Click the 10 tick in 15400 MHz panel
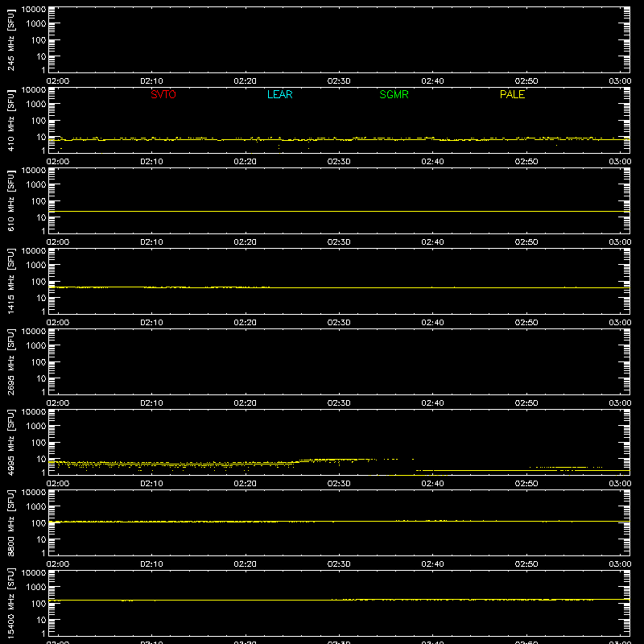This screenshot has height=644, width=644. pyautogui.click(x=42, y=620)
